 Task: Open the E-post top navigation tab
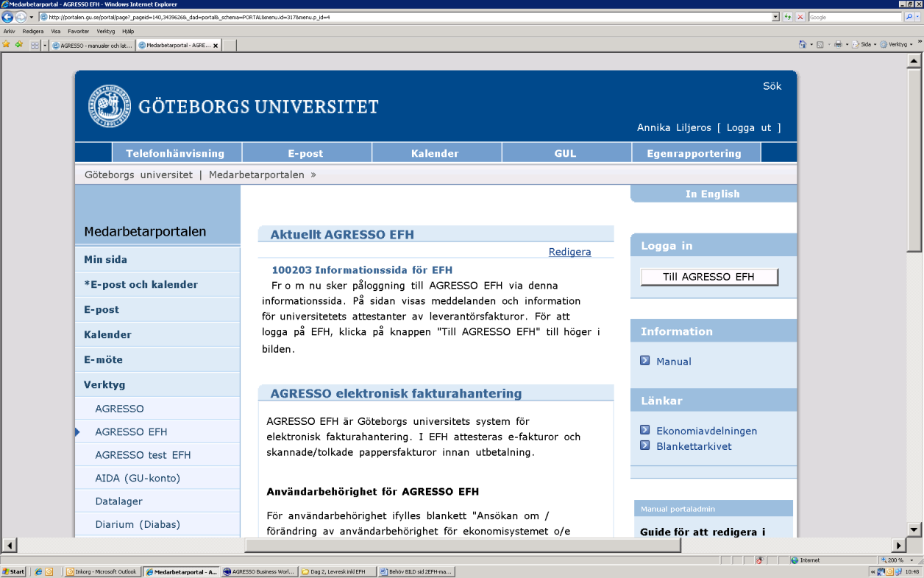pos(305,153)
